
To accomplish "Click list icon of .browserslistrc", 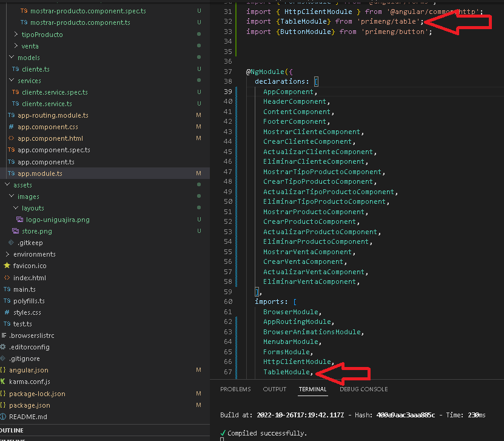I will tap(4, 335).
